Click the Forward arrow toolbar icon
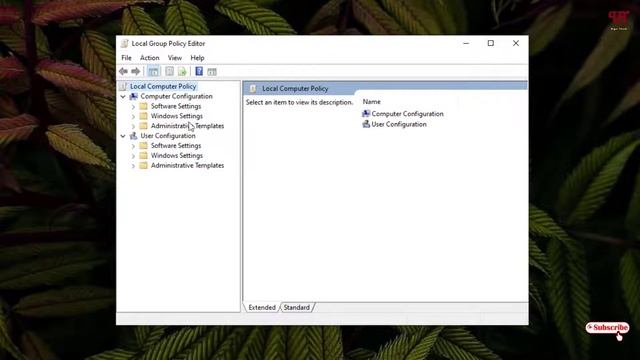The width and height of the screenshot is (640, 360). (136, 71)
